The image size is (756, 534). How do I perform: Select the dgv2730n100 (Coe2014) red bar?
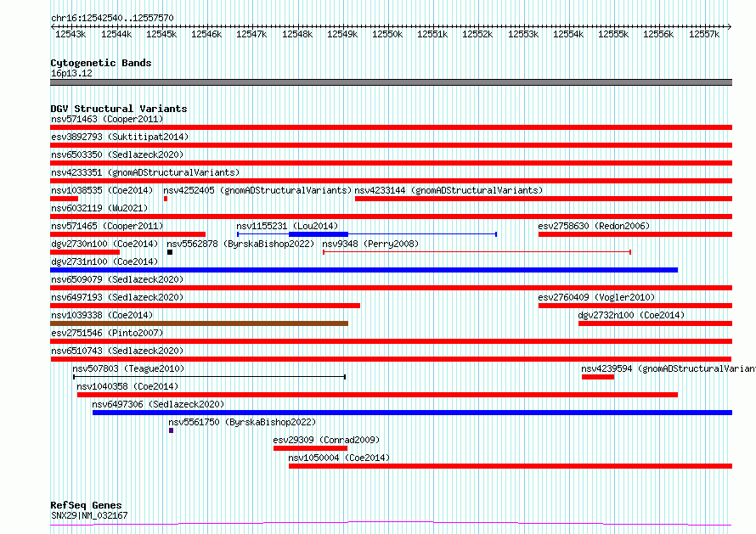85,252
